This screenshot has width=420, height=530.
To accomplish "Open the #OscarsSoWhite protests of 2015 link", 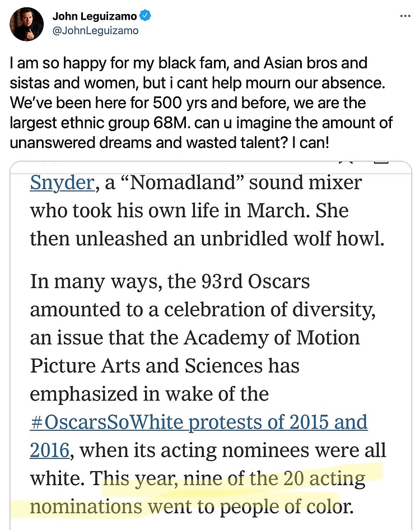I will pos(199,422).
